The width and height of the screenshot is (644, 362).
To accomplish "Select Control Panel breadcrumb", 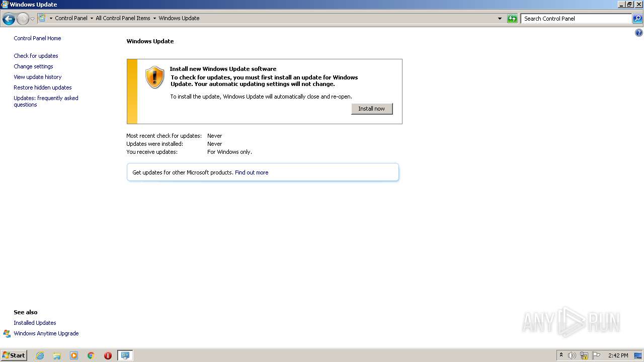I will [71, 18].
